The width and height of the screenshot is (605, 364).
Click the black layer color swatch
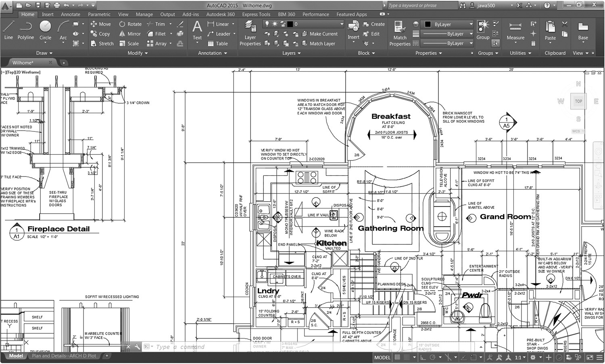coord(290,24)
